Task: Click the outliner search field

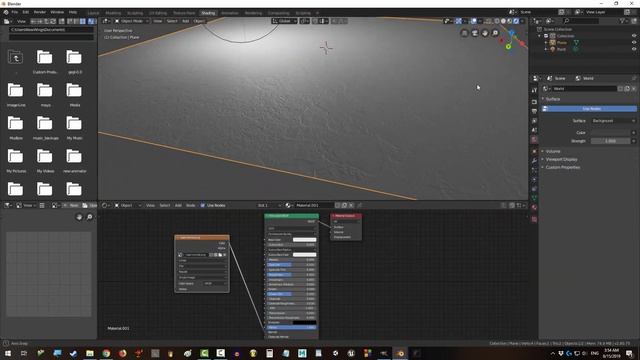Action: click(x=580, y=21)
